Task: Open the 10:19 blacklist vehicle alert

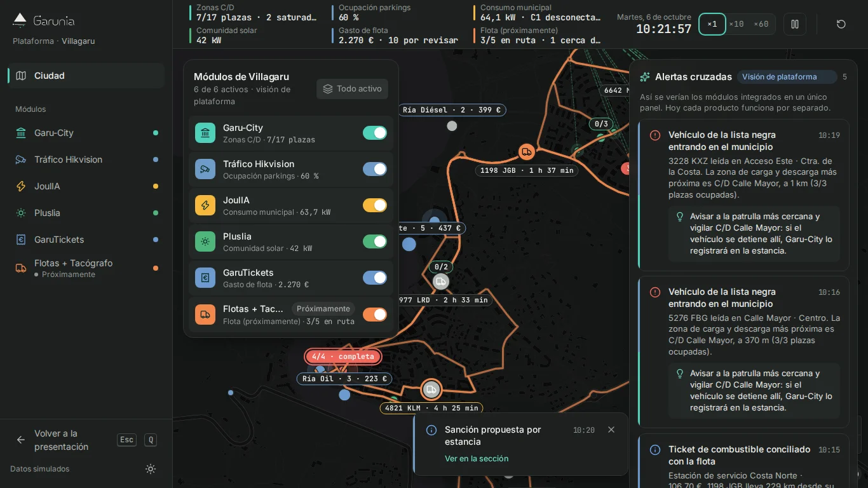Action: [x=743, y=195]
